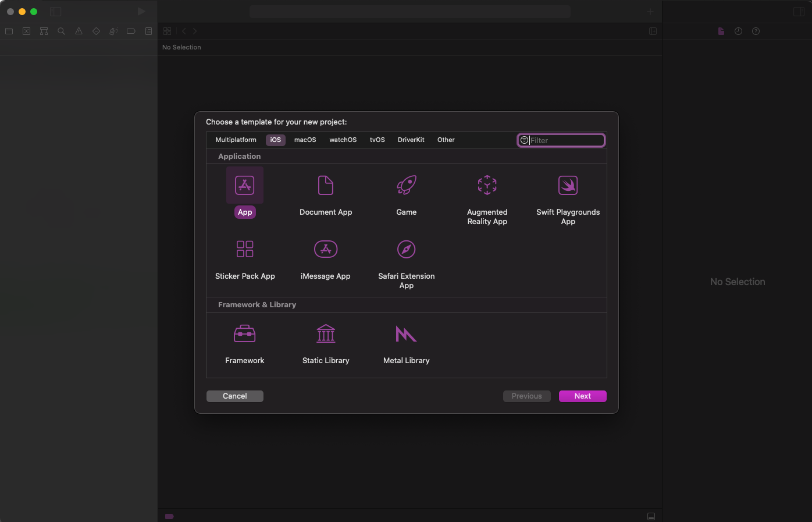
Task: Show the Symbol navigator
Action: click(44, 31)
